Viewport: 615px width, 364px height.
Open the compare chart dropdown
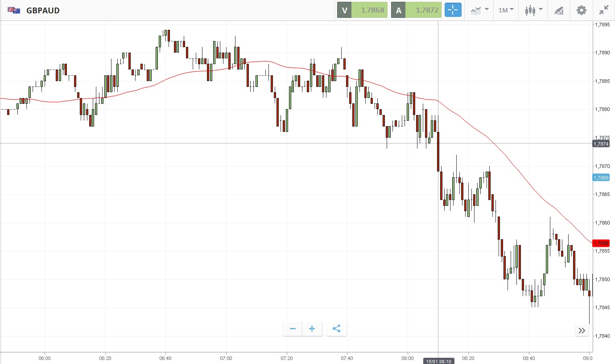tap(479, 10)
